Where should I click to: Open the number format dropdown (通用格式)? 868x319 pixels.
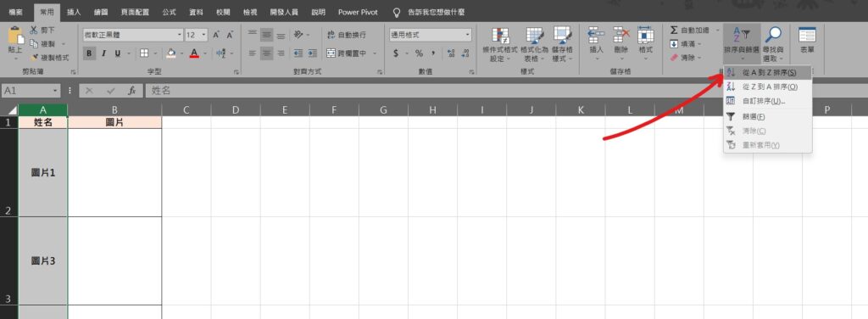click(x=468, y=35)
